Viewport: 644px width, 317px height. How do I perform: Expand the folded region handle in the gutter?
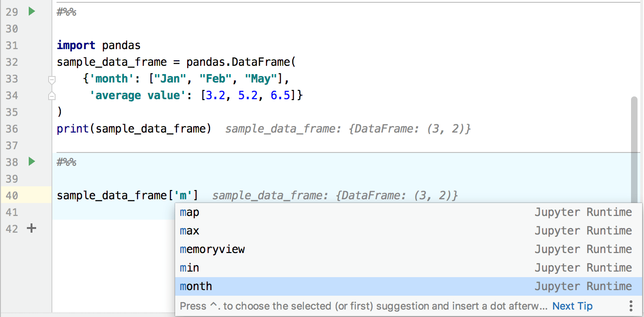coord(51,80)
